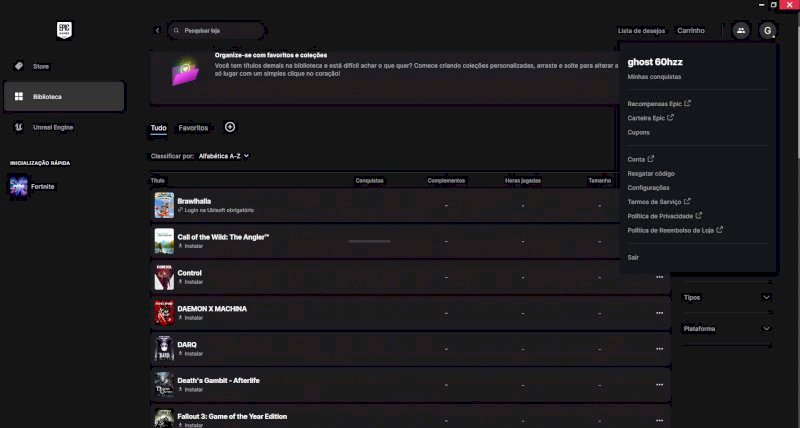Open Política de Privacidade link
Screen dimensions: 800x428
pos(665,216)
